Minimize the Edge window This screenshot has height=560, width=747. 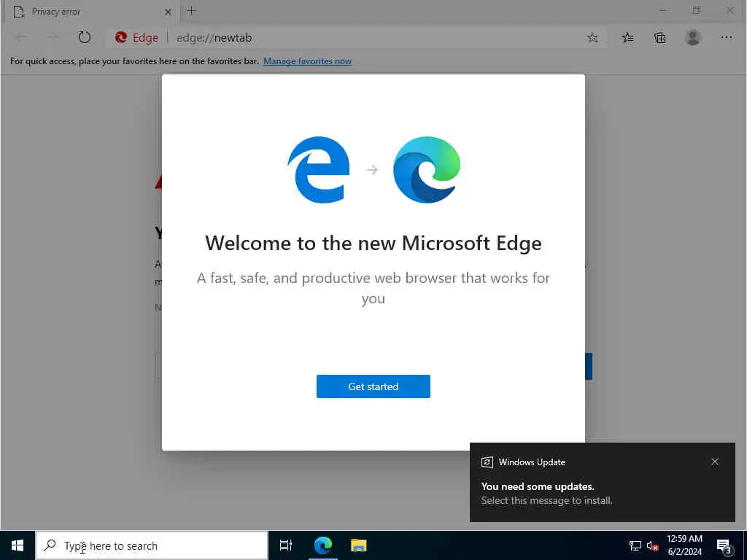pos(662,10)
